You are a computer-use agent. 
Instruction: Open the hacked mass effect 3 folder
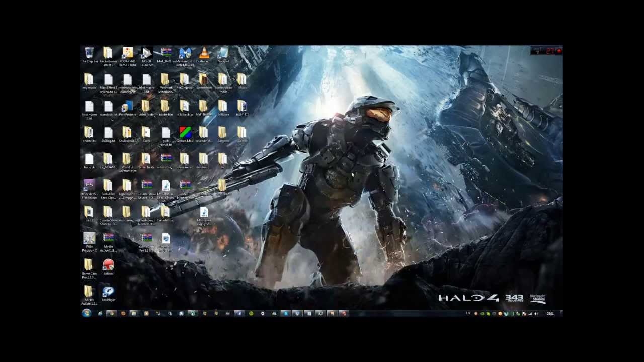tap(108, 55)
